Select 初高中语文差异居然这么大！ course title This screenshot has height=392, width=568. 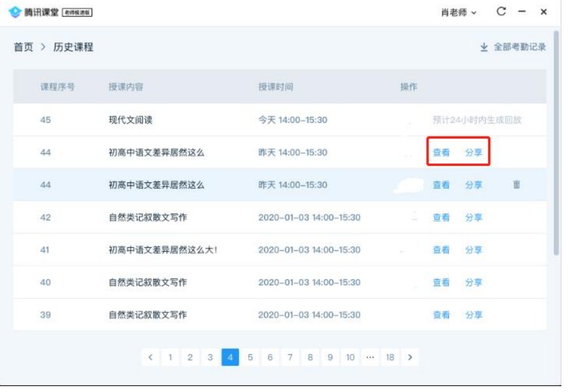tap(163, 250)
